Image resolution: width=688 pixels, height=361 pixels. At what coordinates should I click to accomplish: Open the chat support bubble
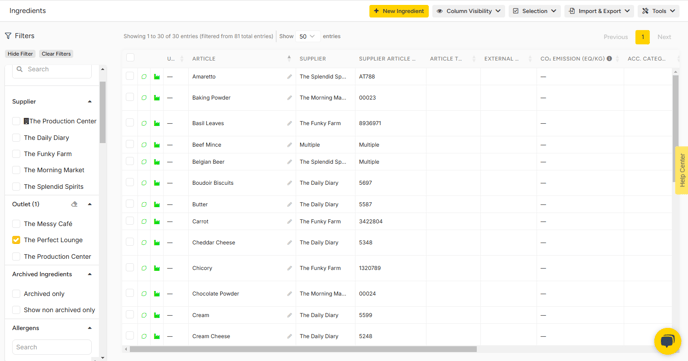coord(667,341)
